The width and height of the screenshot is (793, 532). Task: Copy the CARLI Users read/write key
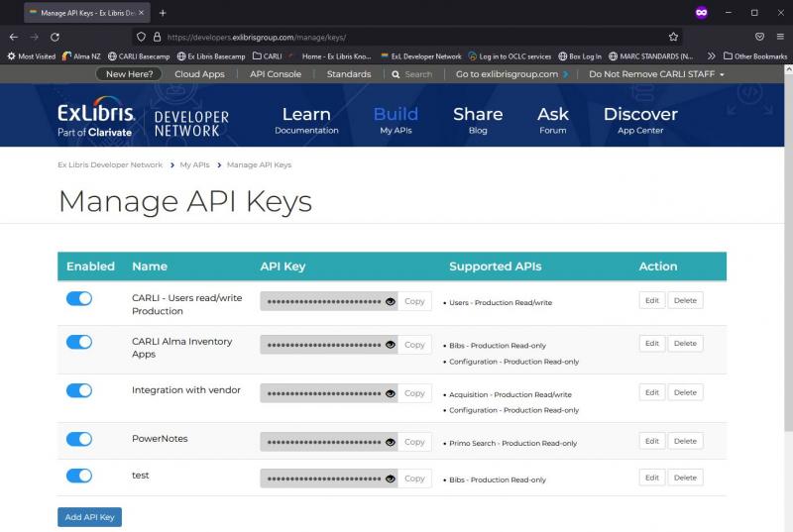click(x=414, y=301)
